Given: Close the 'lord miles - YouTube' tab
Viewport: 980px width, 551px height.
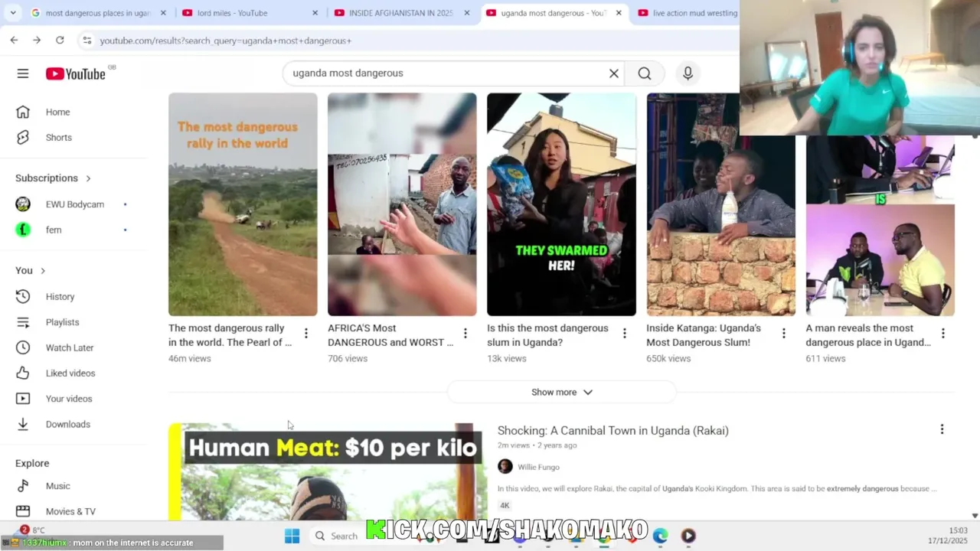Looking at the screenshot, I should (315, 13).
